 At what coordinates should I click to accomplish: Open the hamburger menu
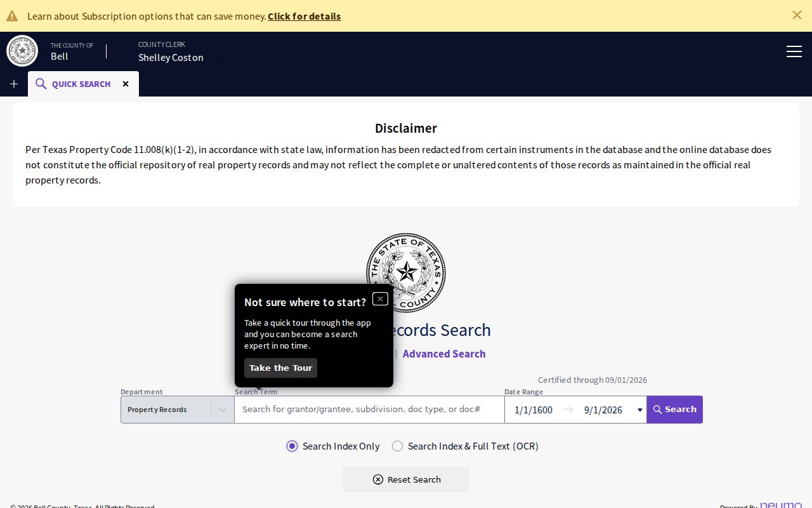click(x=794, y=51)
